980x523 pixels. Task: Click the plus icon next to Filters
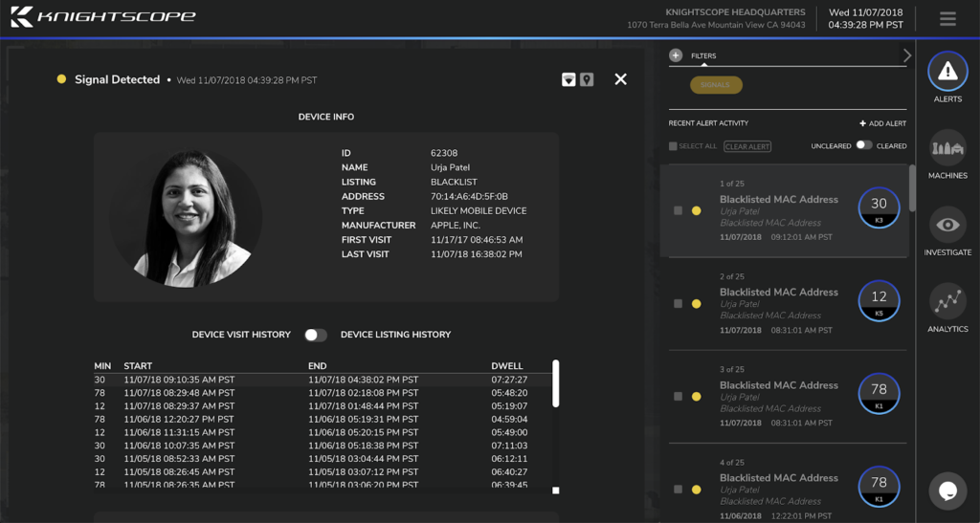click(x=676, y=55)
